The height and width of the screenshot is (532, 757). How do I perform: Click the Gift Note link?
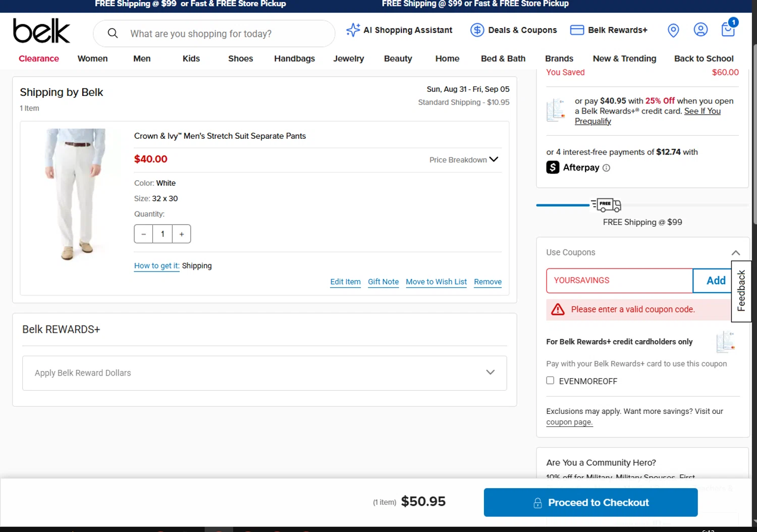384,282
